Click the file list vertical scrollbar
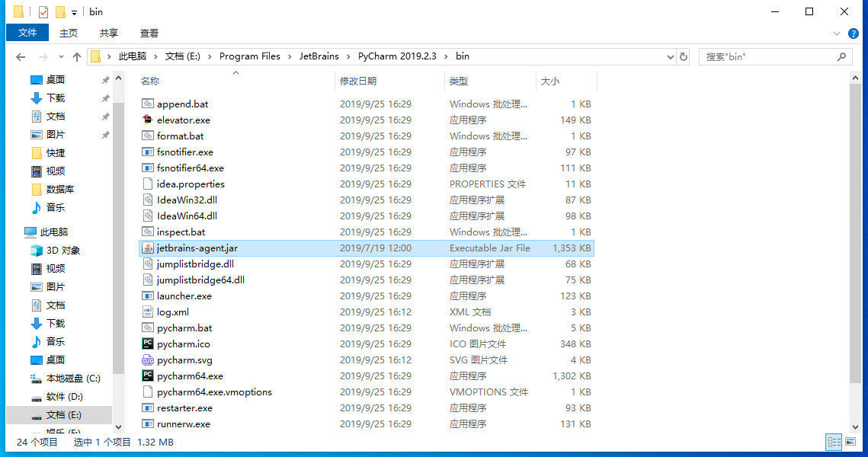The image size is (868, 457). coord(855,234)
